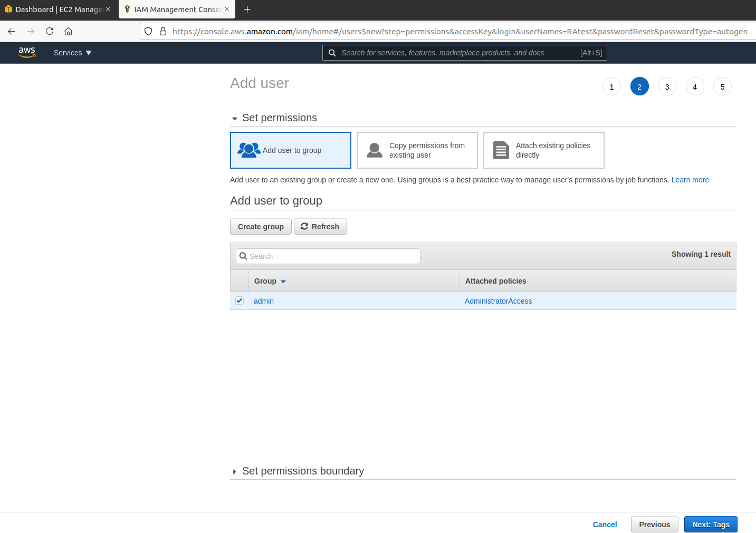The height and width of the screenshot is (533, 756).
Task: Jump to wizard step 4
Action: click(x=695, y=86)
